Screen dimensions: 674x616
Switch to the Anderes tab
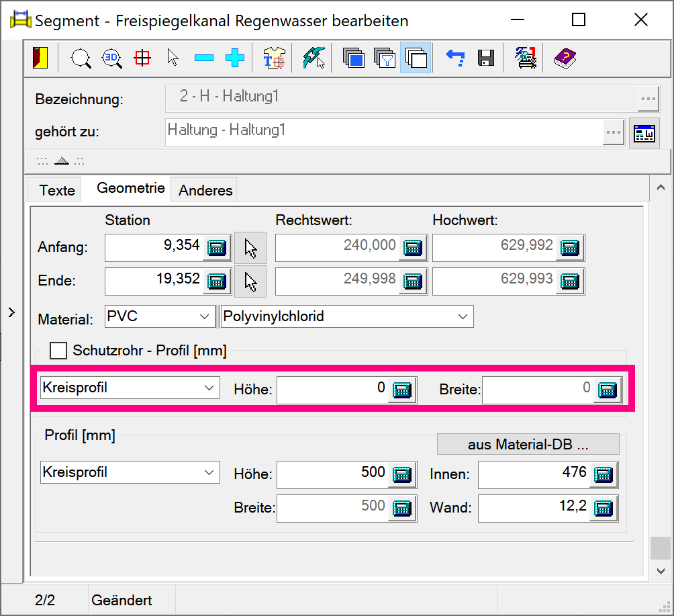pos(205,190)
